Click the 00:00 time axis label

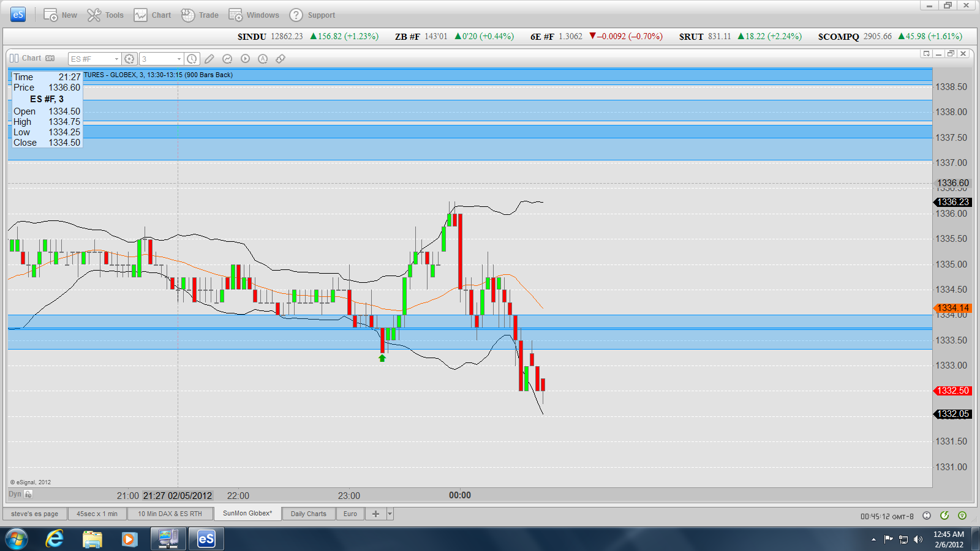tap(460, 495)
